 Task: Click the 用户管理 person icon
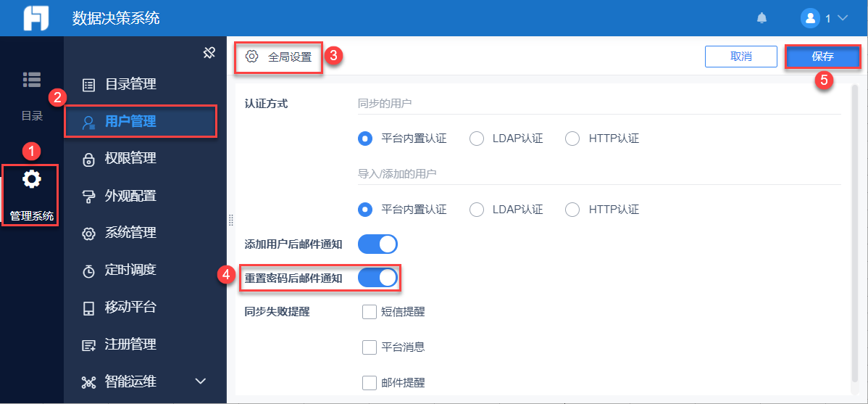pyautogui.click(x=88, y=123)
